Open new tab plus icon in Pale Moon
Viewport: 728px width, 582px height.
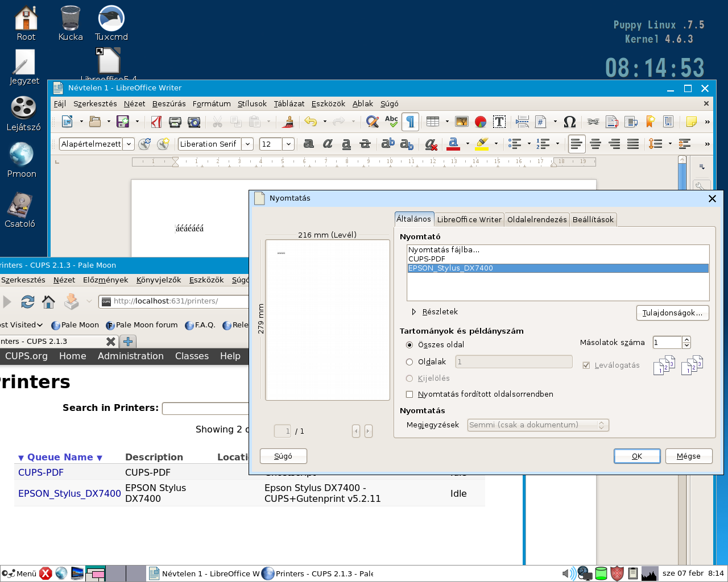128,342
